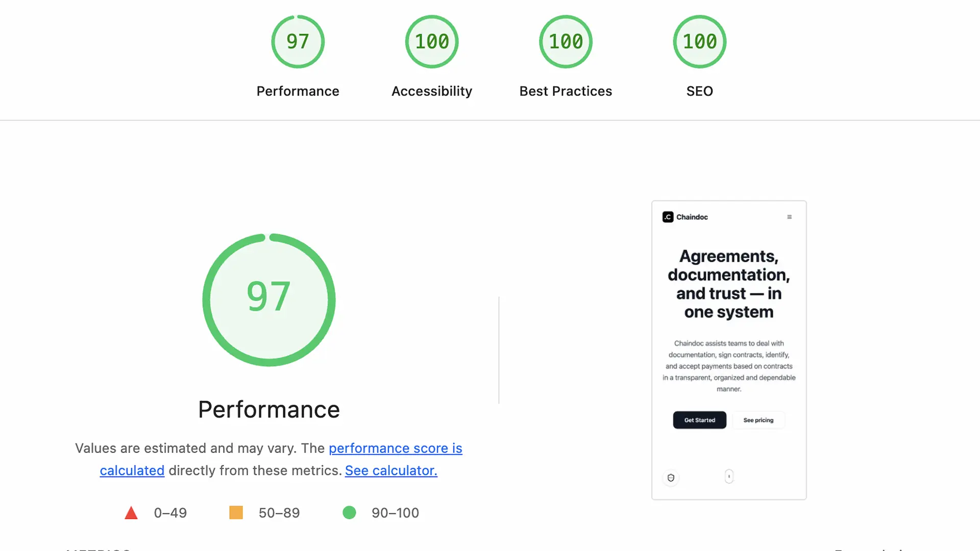
Task: Select the green circle 90–100 legend icon
Action: (x=350, y=512)
